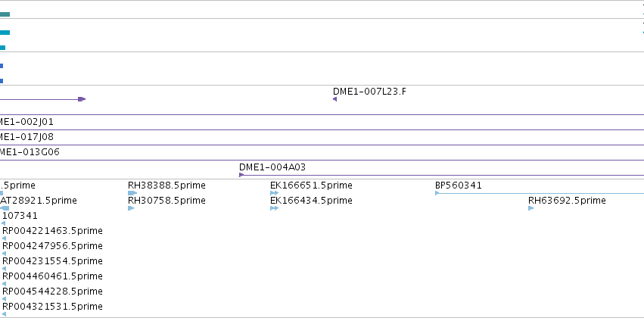Click the BP560341 start arrow
Screen dimensions: 644x318
point(437,193)
